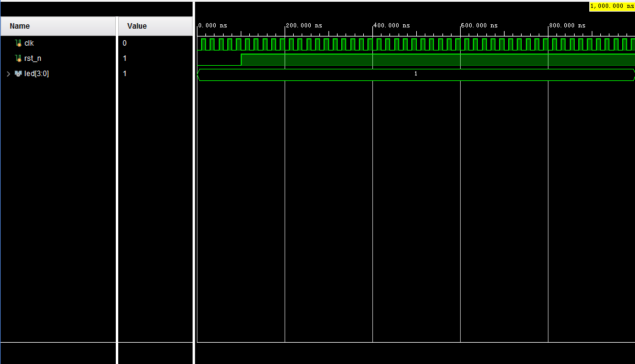Click the 600.000 ns ruler label
This screenshot has width=635, height=364.
480,26
